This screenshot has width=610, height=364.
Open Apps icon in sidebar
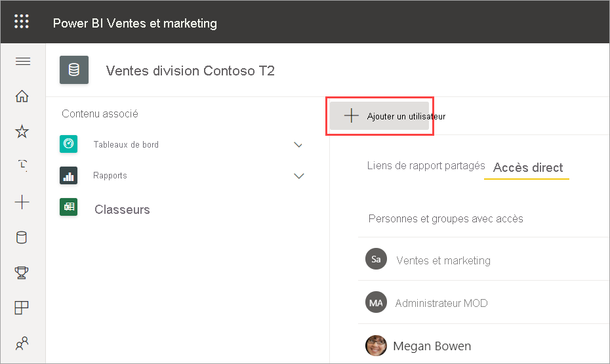click(22, 308)
